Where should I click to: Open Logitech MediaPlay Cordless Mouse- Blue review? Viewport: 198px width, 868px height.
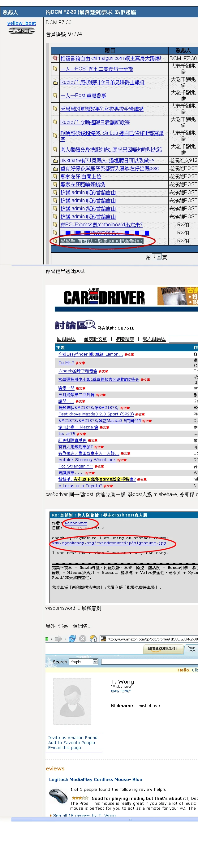pyautogui.click(x=96, y=779)
